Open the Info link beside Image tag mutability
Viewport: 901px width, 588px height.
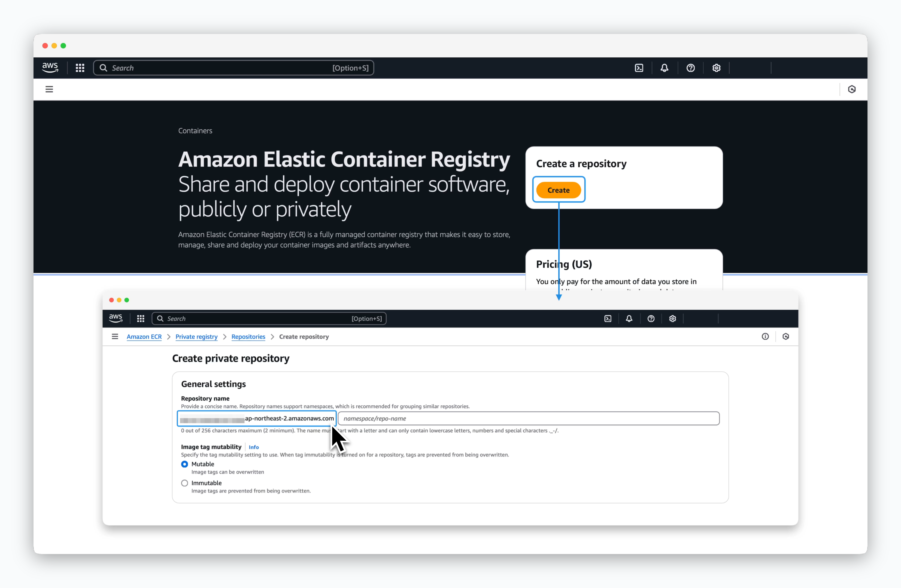[x=254, y=447]
